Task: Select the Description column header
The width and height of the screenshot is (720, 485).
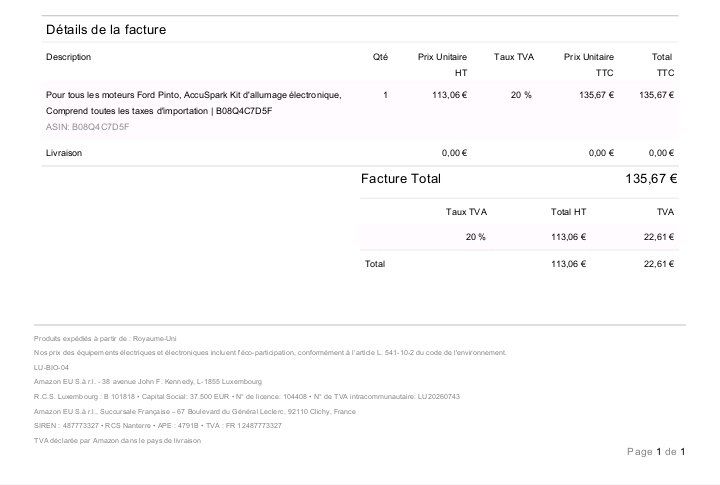Action: pyautogui.click(x=68, y=57)
